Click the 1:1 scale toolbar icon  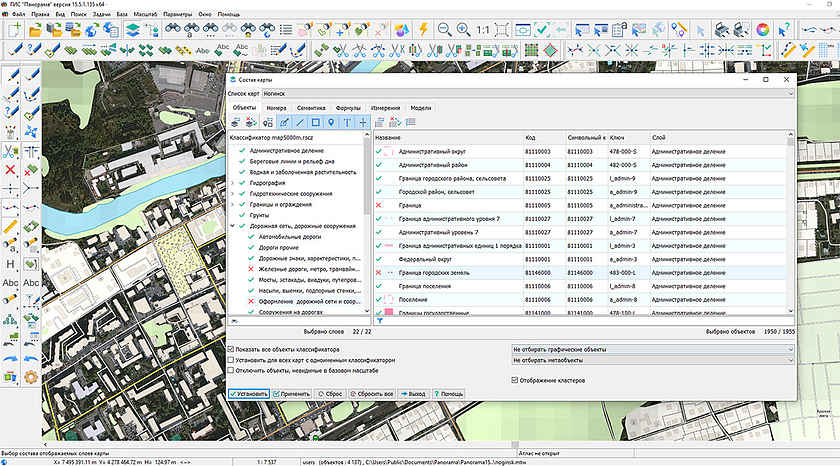coord(483,30)
